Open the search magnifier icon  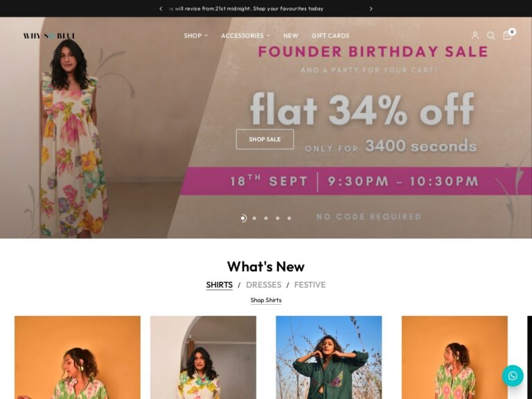pyautogui.click(x=490, y=35)
